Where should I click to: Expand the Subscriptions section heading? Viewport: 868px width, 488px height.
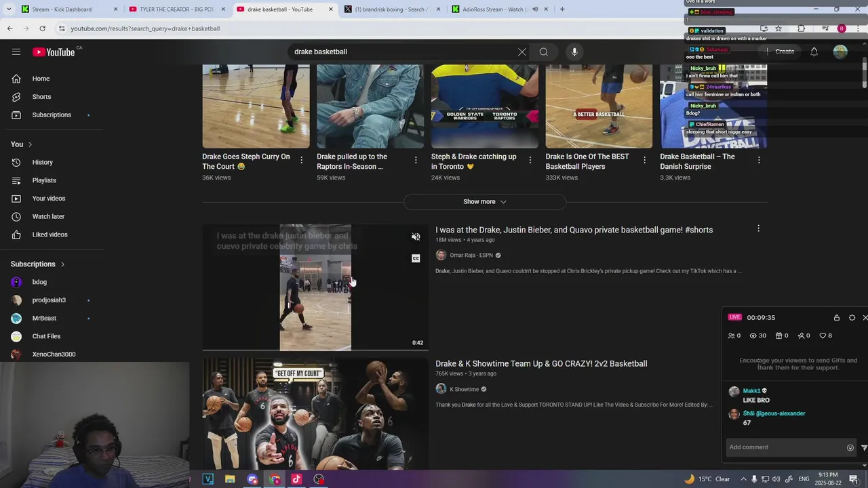click(38, 264)
